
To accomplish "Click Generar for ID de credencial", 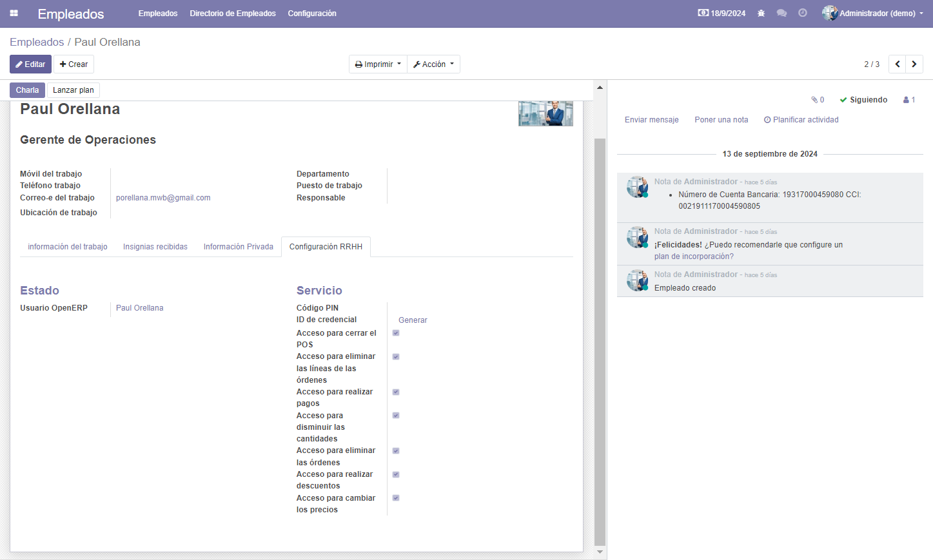I will (413, 320).
